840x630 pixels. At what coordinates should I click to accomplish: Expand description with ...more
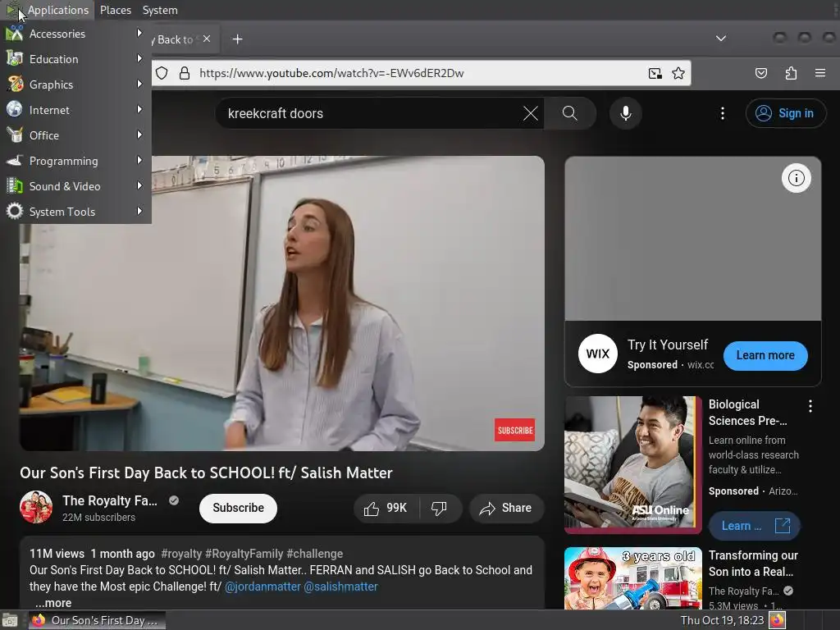pyautogui.click(x=53, y=603)
